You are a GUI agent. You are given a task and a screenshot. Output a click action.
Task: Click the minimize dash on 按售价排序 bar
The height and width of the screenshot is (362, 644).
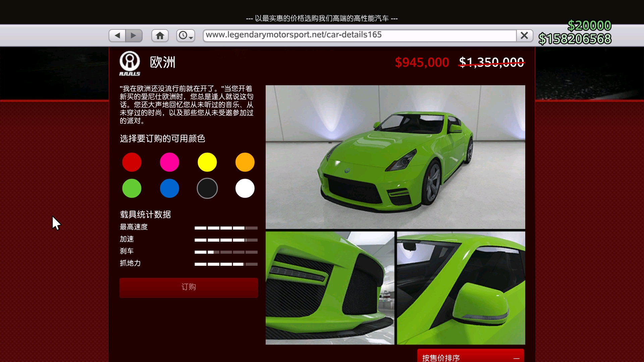[x=516, y=358]
